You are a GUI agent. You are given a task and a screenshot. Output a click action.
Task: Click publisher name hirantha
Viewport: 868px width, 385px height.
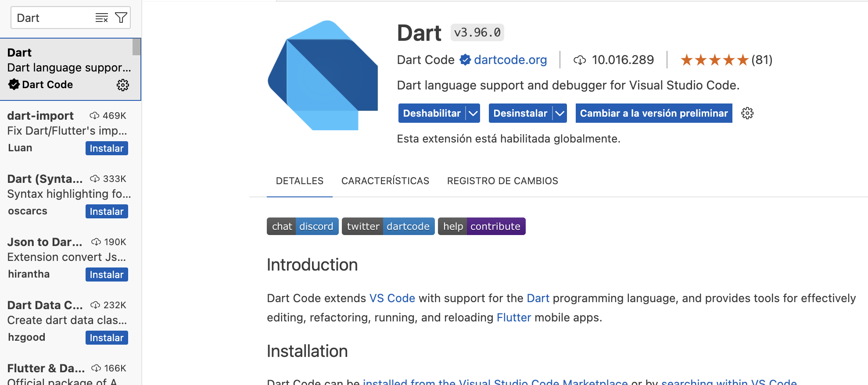coord(29,274)
